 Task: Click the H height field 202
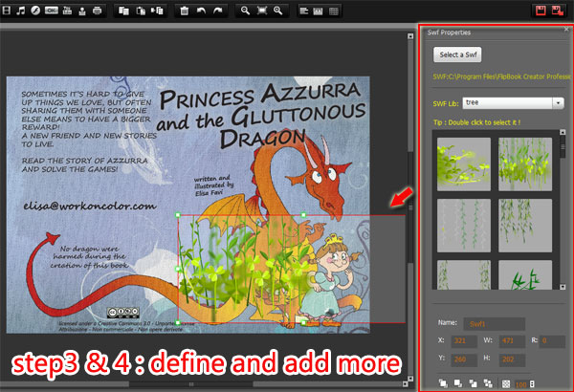(512, 359)
